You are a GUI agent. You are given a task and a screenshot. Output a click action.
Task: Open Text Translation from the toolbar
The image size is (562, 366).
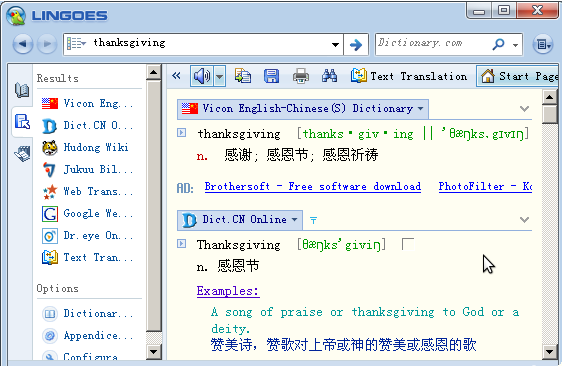(x=409, y=76)
